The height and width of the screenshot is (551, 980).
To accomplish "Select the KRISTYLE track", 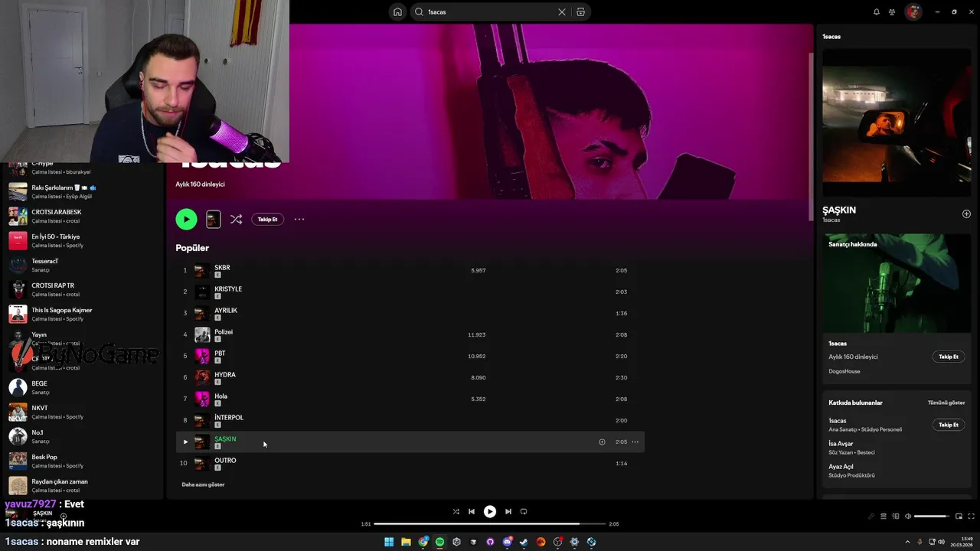I will coord(410,292).
